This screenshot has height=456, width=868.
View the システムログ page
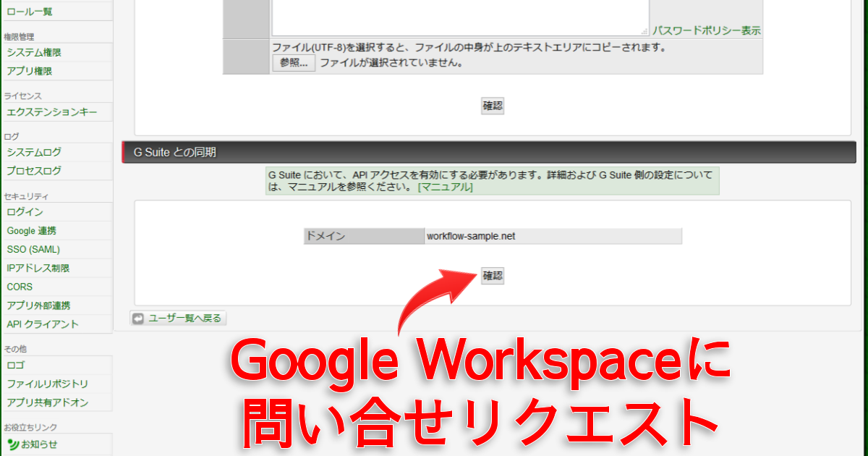[34, 153]
